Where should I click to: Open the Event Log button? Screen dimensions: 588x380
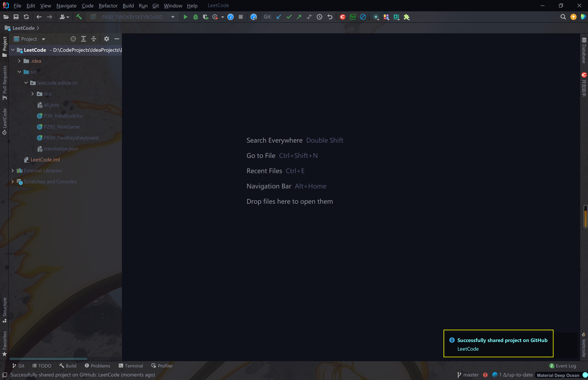[x=563, y=366]
